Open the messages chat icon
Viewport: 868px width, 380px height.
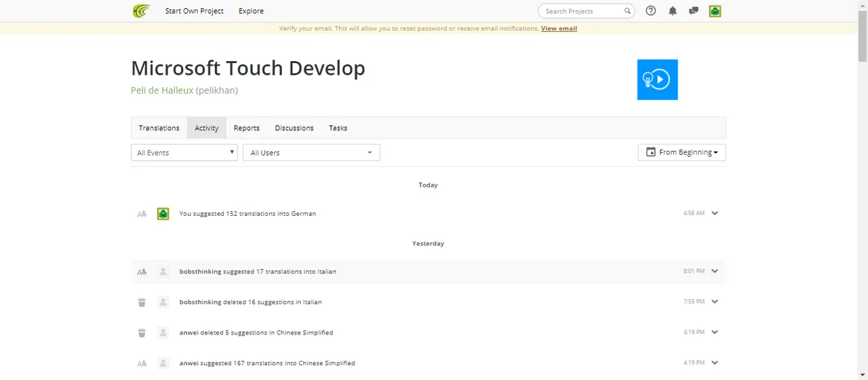[694, 11]
